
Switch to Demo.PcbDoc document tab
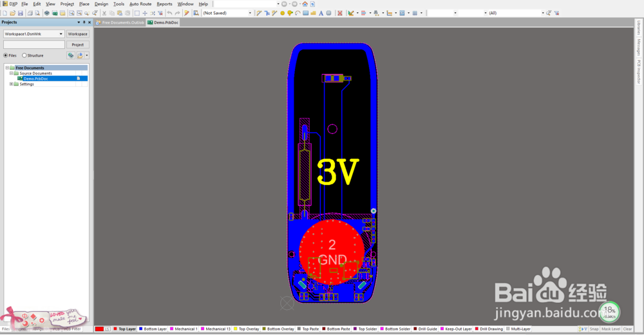[163, 23]
